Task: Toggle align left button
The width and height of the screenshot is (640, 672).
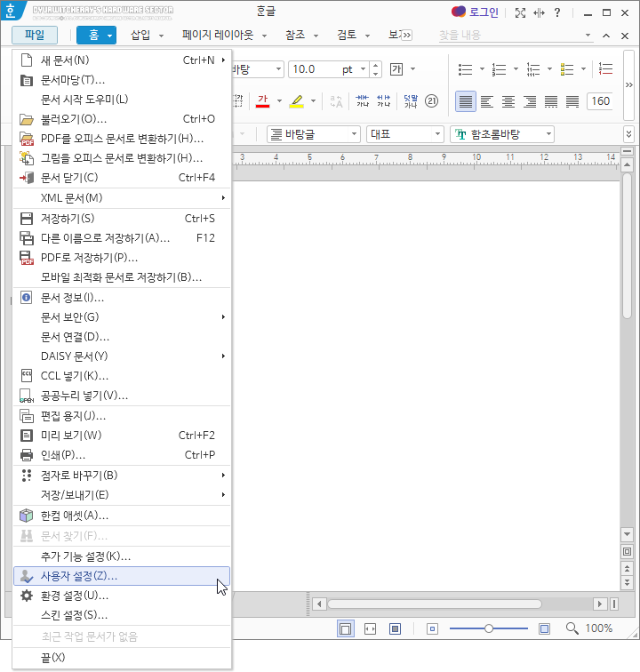Action: [x=487, y=101]
